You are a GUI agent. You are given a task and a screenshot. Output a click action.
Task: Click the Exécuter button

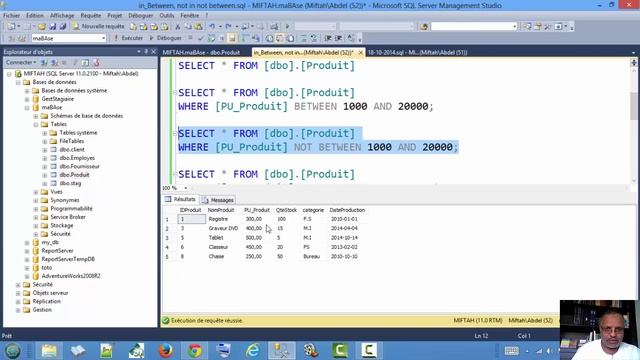click(x=128, y=38)
